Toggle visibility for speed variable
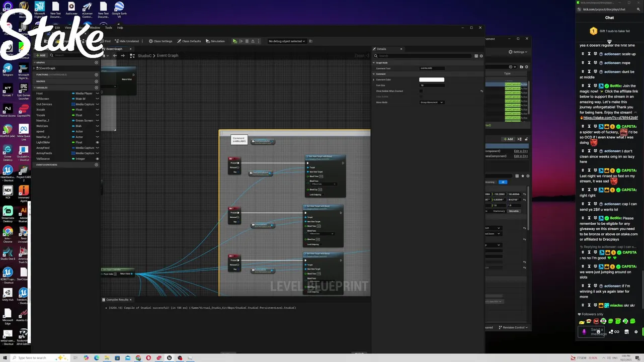644x362 pixels. 97,131
